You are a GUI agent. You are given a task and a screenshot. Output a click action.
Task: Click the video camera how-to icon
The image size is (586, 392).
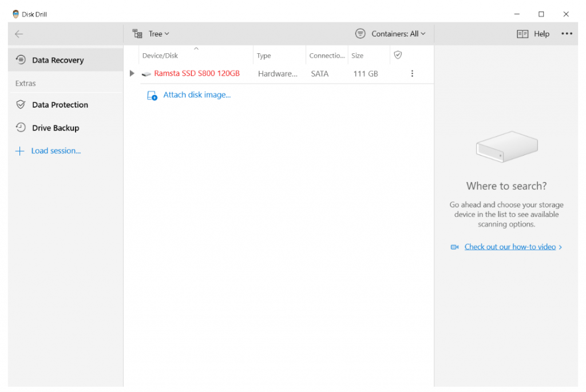[455, 247]
